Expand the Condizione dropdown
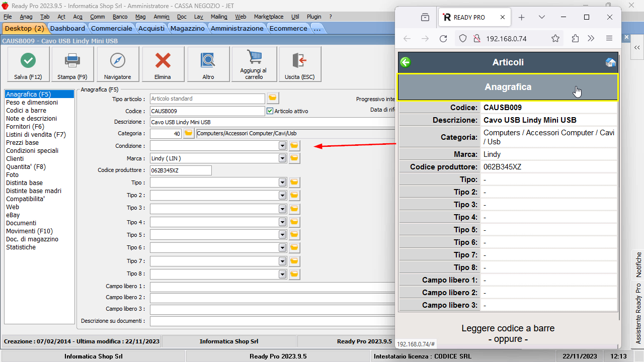644x362 pixels. (283, 146)
